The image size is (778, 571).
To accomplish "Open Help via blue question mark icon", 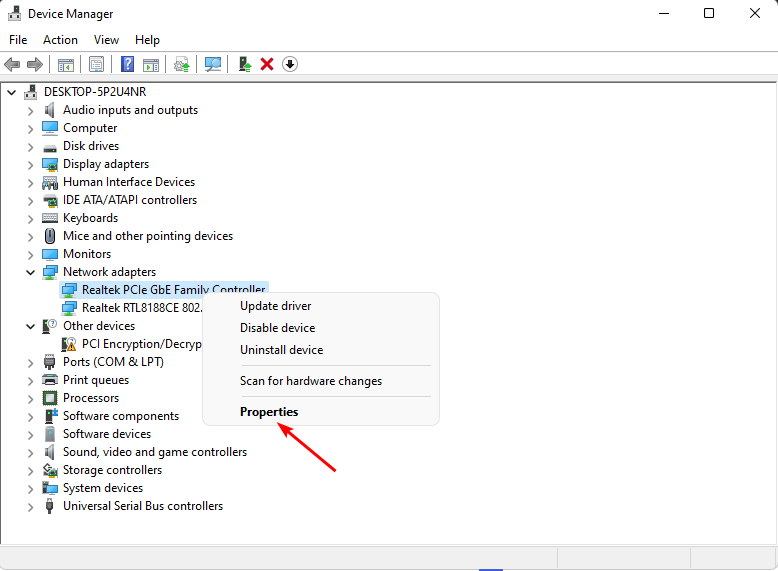I will click(x=128, y=64).
